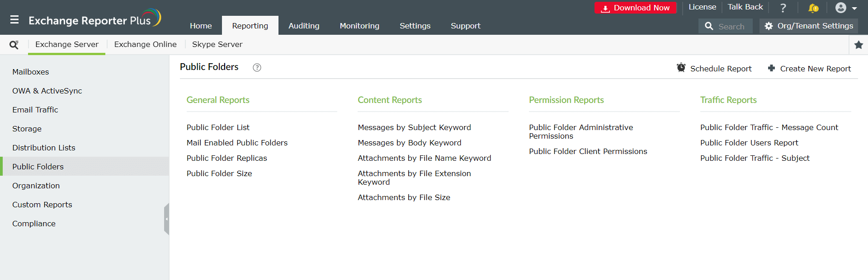Open the Monitoring tab
Image resolution: width=868 pixels, height=280 pixels.
(359, 26)
